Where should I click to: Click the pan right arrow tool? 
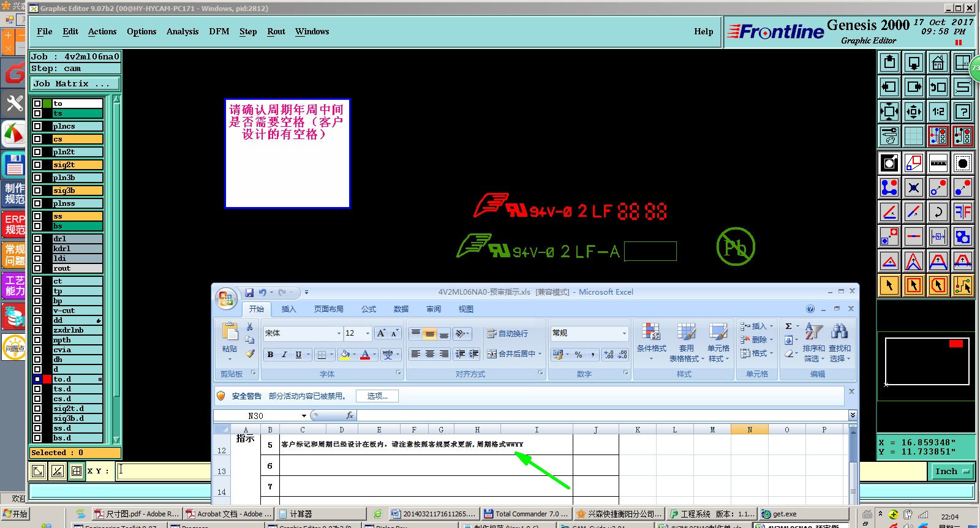[914, 87]
